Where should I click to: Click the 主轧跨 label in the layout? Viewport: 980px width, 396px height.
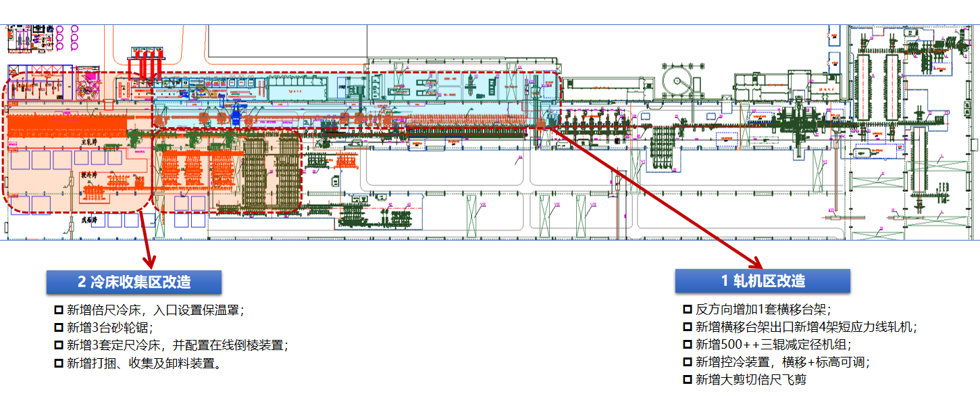90,143
